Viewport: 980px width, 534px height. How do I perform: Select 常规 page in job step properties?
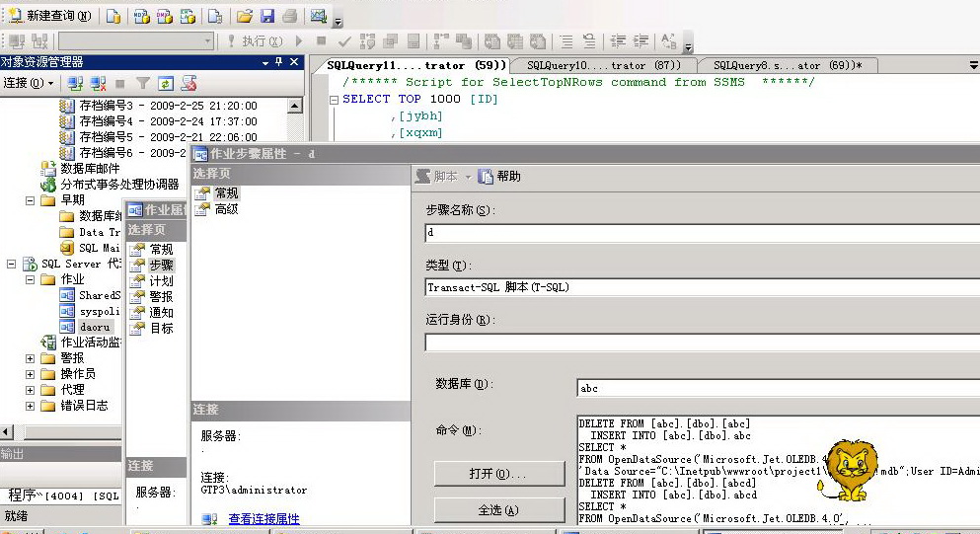(x=226, y=193)
